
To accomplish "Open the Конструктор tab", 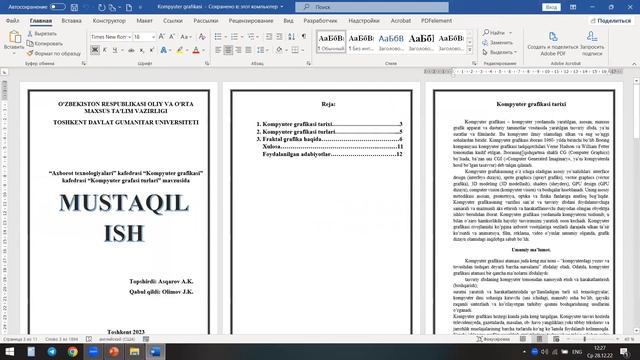I will point(109,21).
